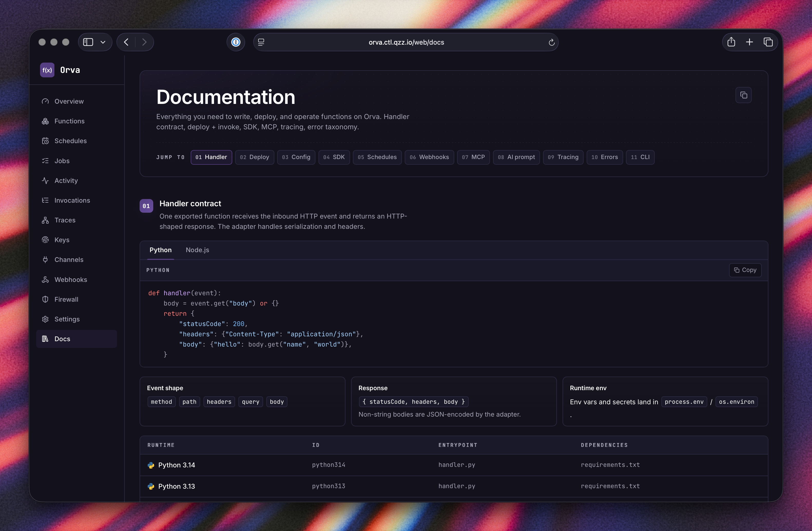Jump to 10 Errors section
This screenshot has height=531, width=812.
[x=605, y=157]
